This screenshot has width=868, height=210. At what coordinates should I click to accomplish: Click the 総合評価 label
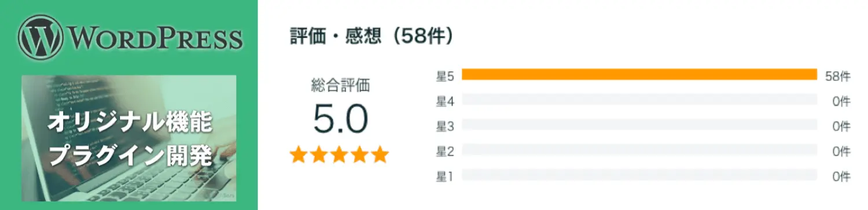coord(340,87)
